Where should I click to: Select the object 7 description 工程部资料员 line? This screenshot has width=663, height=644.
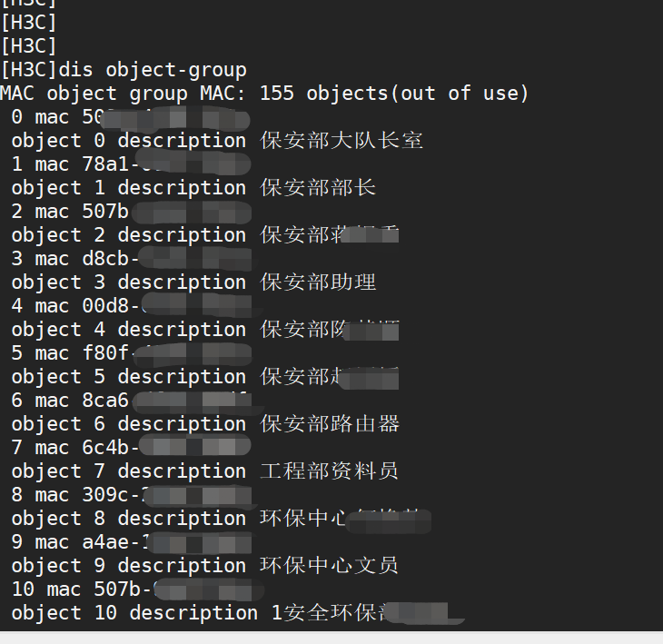point(204,471)
